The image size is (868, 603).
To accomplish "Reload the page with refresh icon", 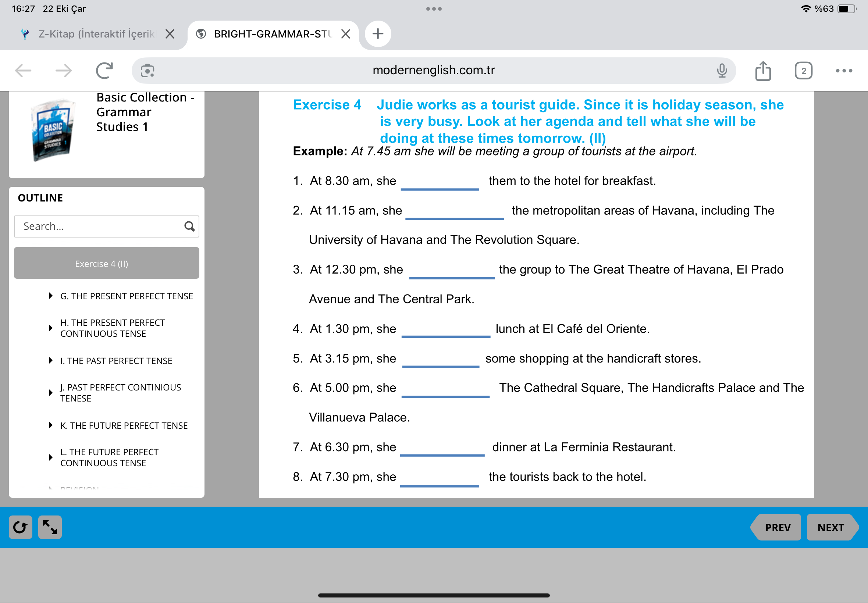I will [104, 71].
